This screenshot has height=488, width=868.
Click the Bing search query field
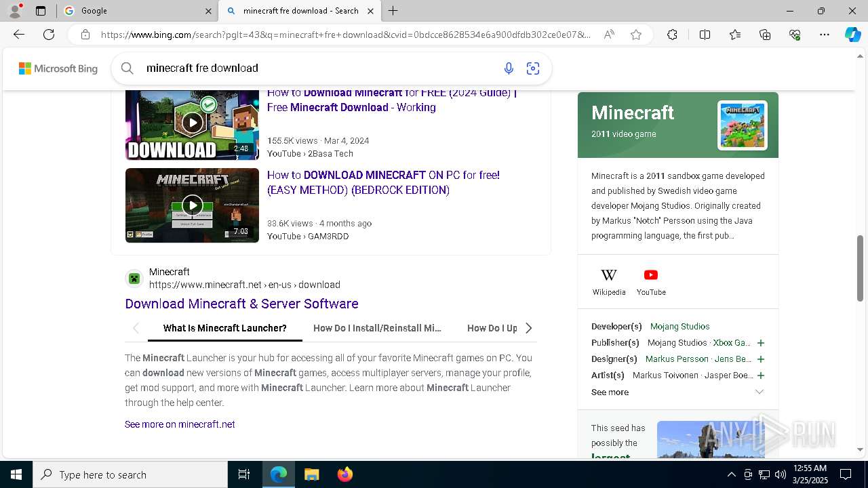tap(319, 68)
